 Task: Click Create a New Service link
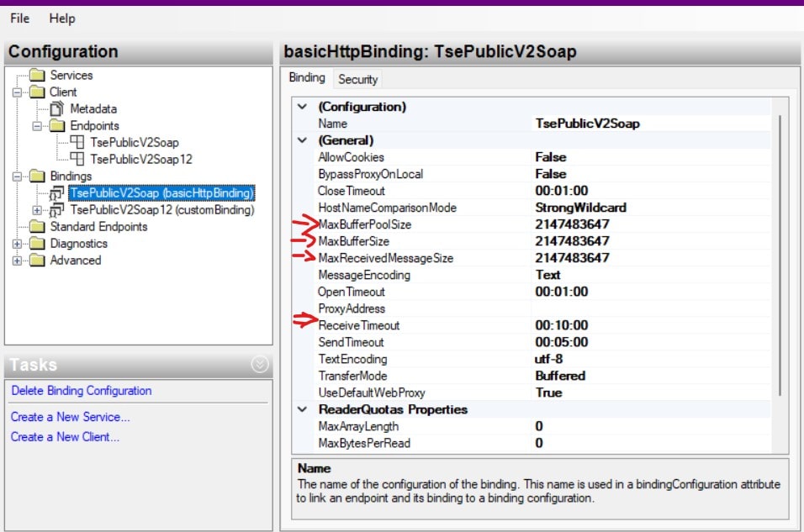pyautogui.click(x=70, y=417)
